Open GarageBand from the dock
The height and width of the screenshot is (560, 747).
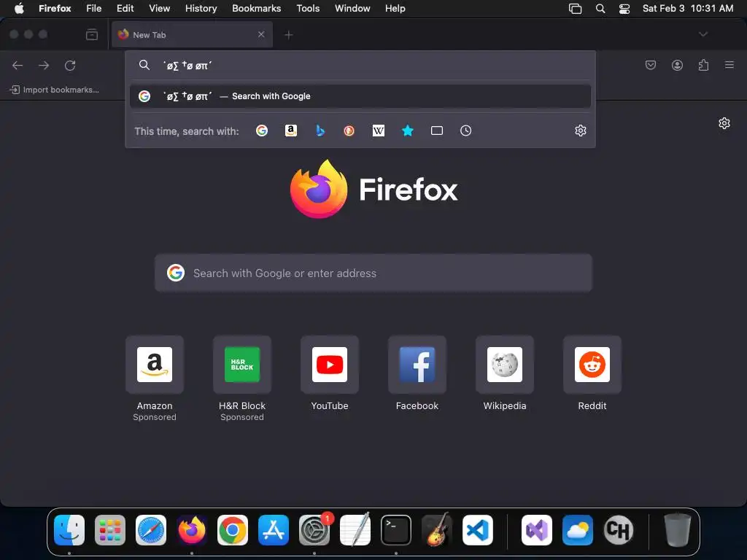437,530
